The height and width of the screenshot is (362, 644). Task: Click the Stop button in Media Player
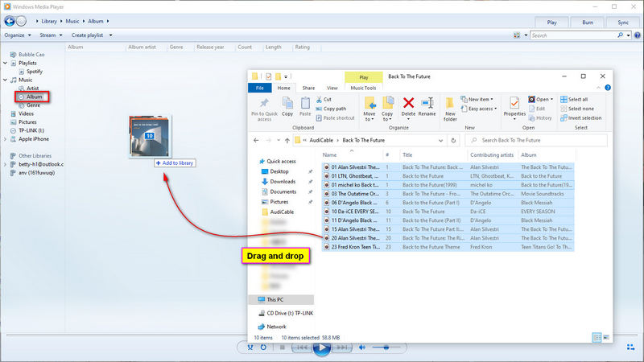point(283,348)
